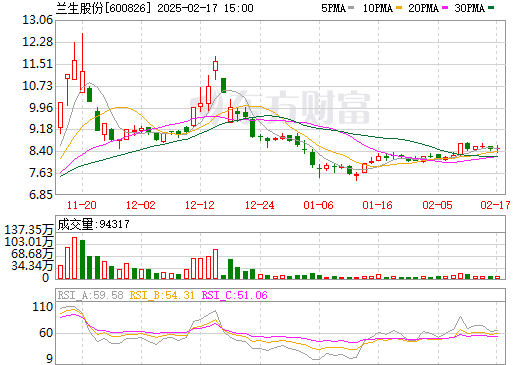Screen dimensions: 520x365
Task: Click the green 30PMA legend color swatch
Action: click(x=491, y=8)
